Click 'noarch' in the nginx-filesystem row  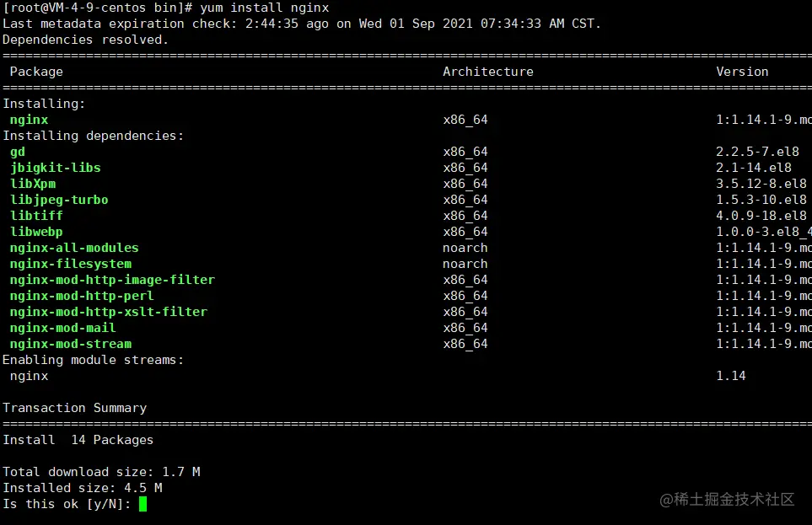click(465, 264)
